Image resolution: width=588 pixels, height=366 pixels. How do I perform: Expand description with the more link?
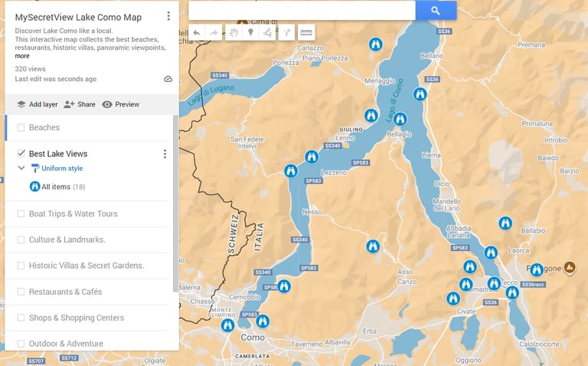click(22, 56)
